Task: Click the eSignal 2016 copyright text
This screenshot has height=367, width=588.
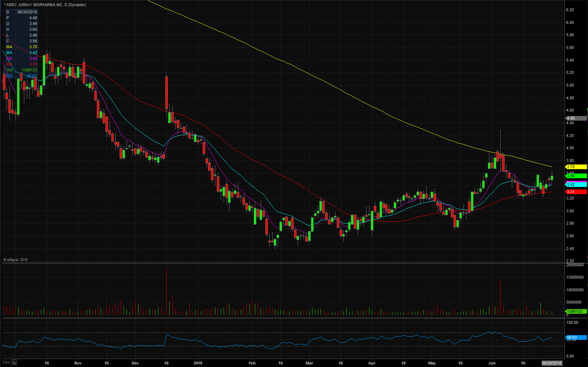Action: pos(16,260)
